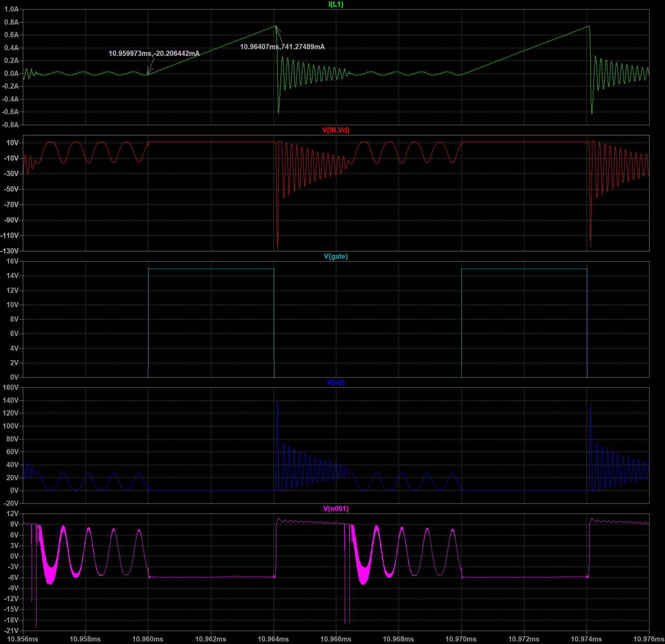The image size is (665, 644).
Task: Click the 14V axis label in V(gate) pane
Action: click(13, 276)
